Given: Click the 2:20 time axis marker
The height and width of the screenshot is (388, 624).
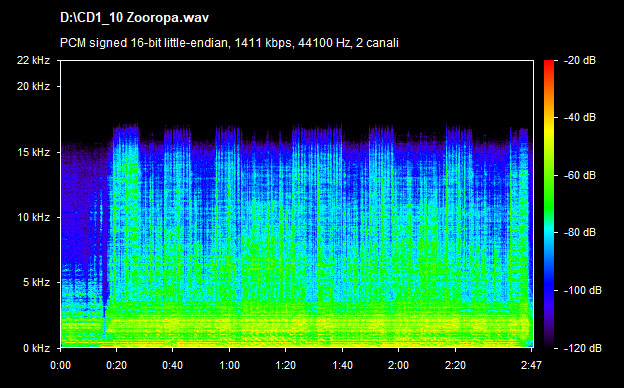Looking at the screenshot, I should pyautogui.click(x=455, y=365).
